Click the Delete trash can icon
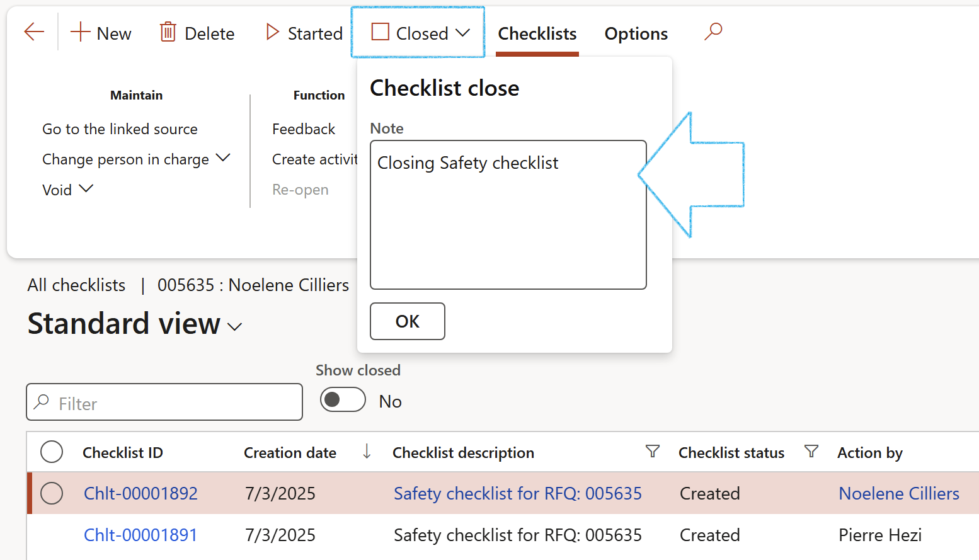 (x=168, y=31)
